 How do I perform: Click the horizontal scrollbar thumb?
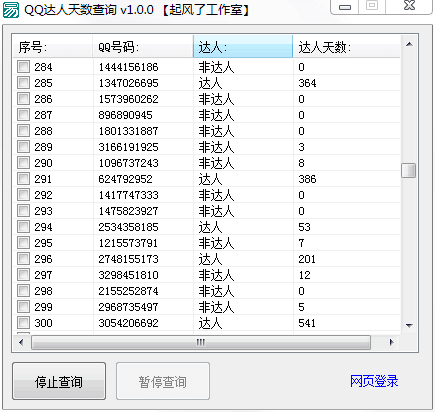(201, 342)
